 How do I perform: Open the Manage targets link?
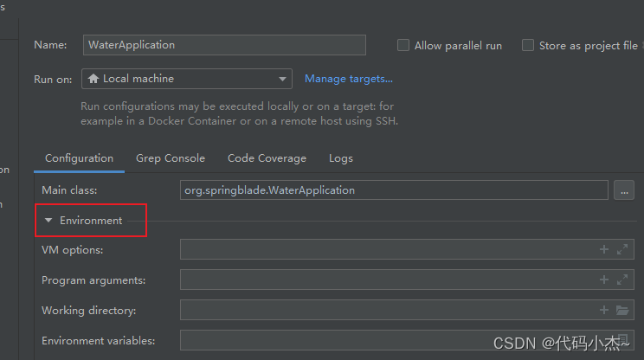click(x=349, y=79)
